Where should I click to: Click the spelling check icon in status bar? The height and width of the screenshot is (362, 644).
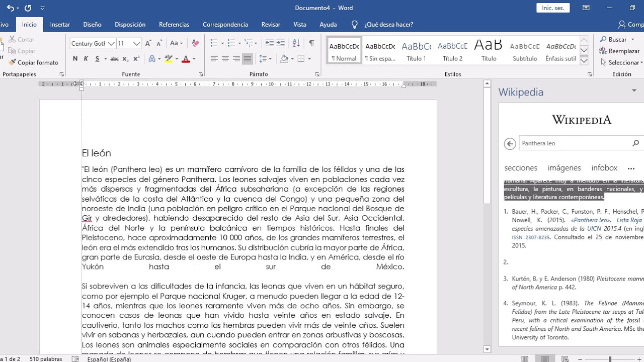point(75,359)
